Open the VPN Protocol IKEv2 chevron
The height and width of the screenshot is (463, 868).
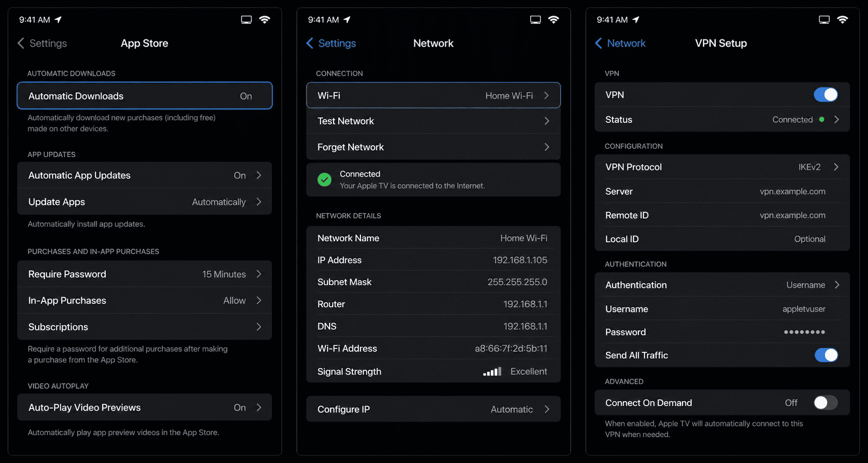pyautogui.click(x=836, y=167)
